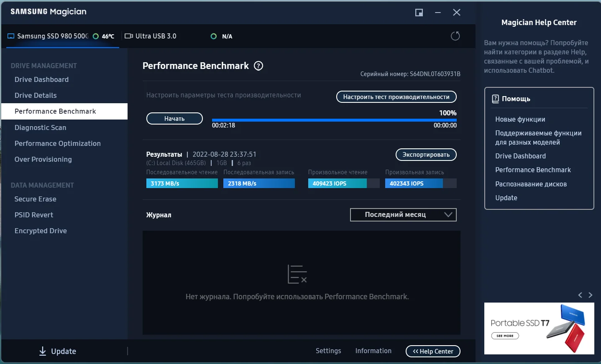This screenshot has width=601, height=364.
Task: Open the Последний месяц period dropdown
Action: [403, 215]
